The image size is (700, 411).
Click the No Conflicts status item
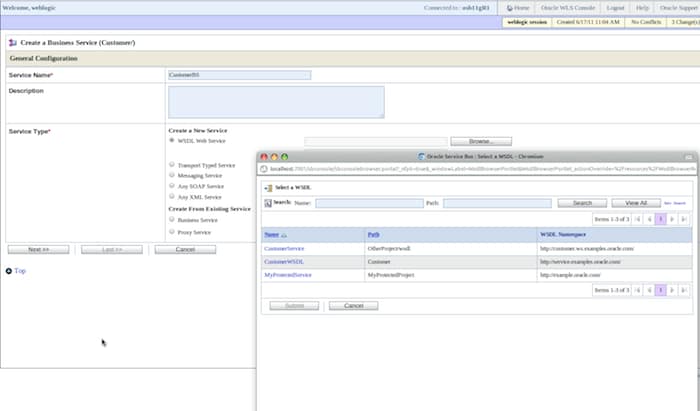point(646,22)
